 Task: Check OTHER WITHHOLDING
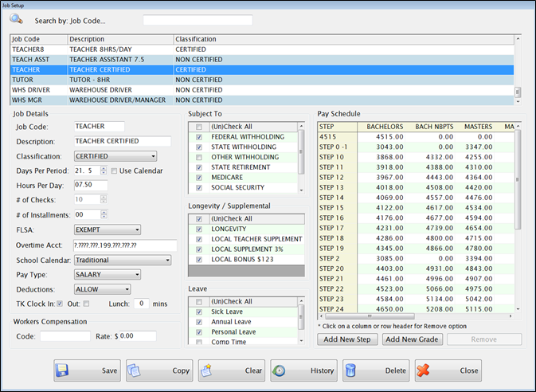tap(199, 157)
